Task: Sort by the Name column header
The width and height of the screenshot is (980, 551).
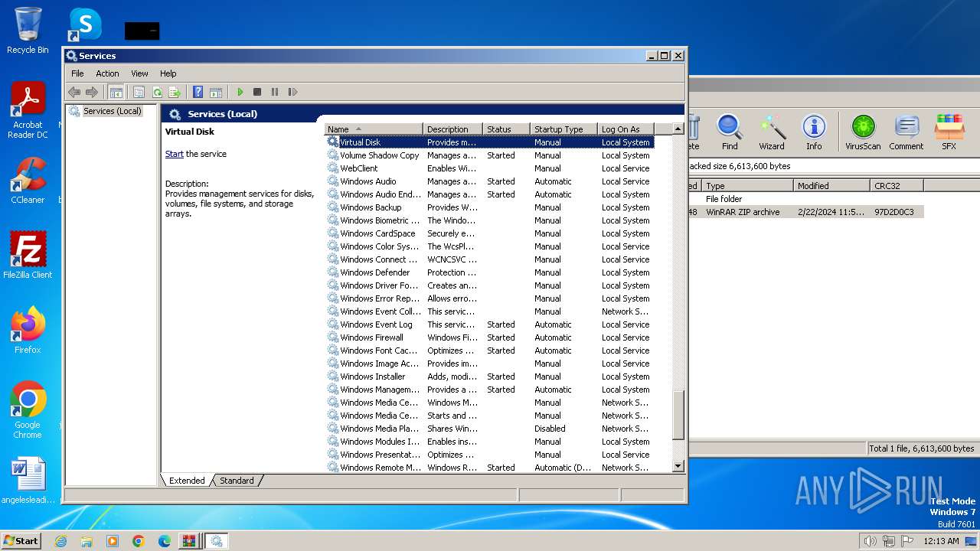Action: click(x=374, y=129)
